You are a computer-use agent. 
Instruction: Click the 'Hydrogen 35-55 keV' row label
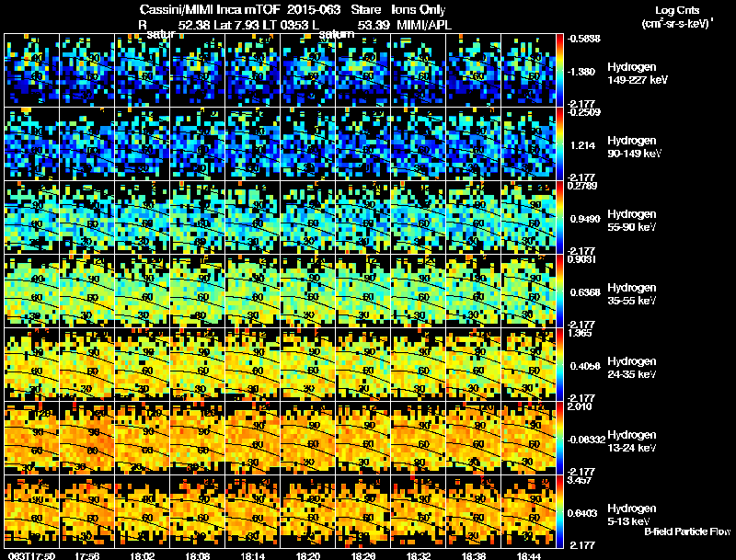(632, 294)
